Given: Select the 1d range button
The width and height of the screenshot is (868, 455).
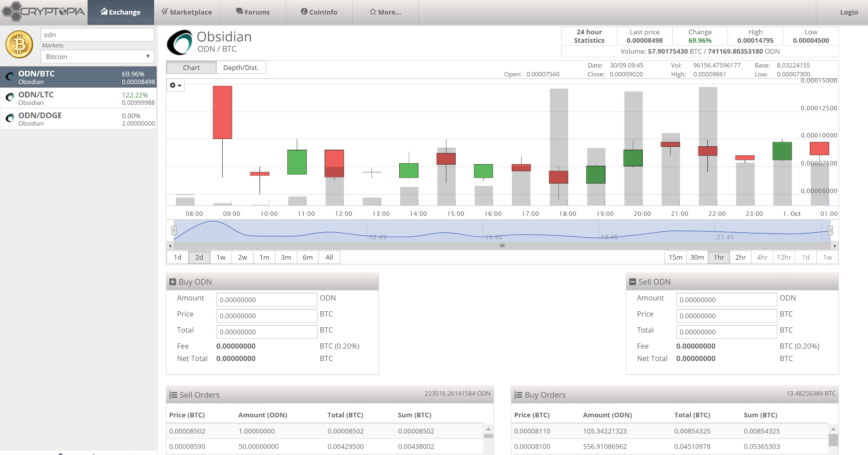Looking at the screenshot, I should tap(178, 257).
